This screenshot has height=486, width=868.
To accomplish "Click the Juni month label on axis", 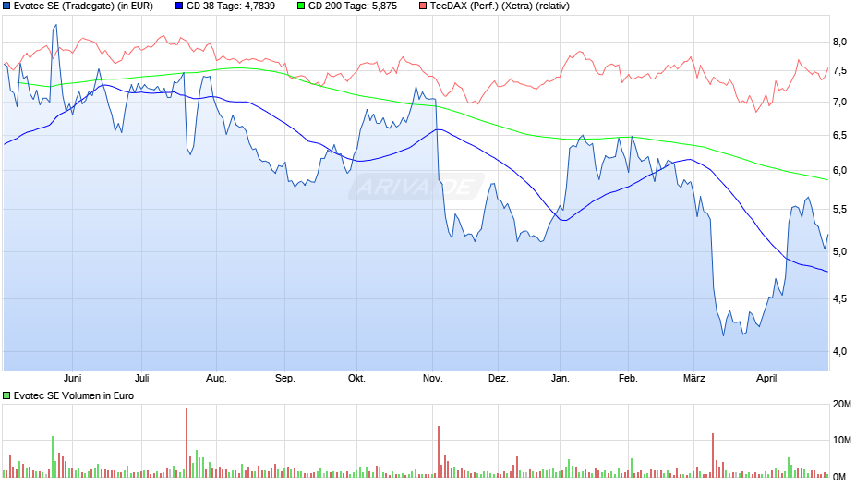I will [x=73, y=379].
